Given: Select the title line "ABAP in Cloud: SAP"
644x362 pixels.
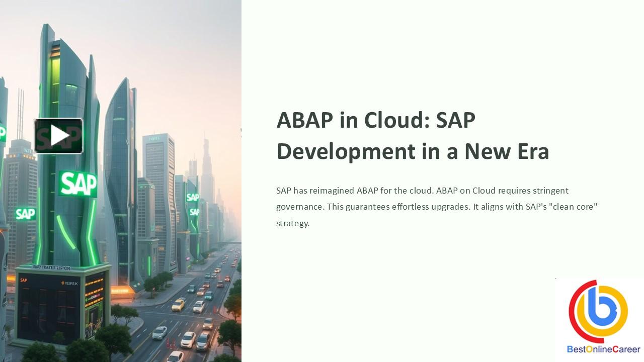Looking at the screenshot, I should point(376,121).
